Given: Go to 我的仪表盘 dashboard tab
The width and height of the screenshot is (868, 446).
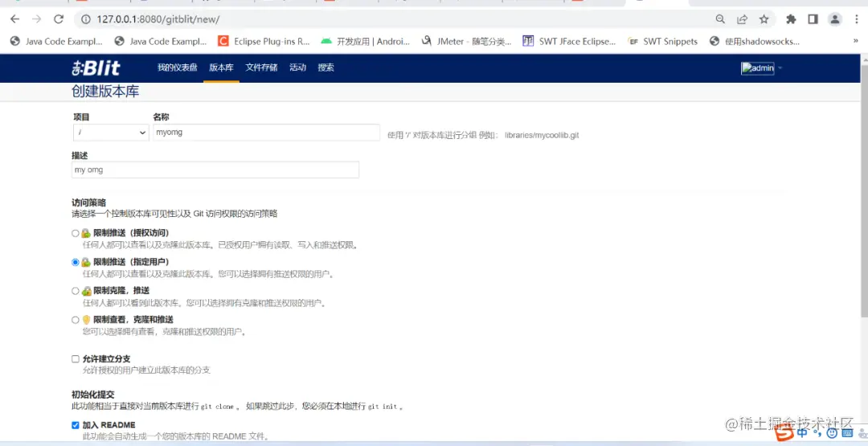Looking at the screenshot, I should point(177,68).
